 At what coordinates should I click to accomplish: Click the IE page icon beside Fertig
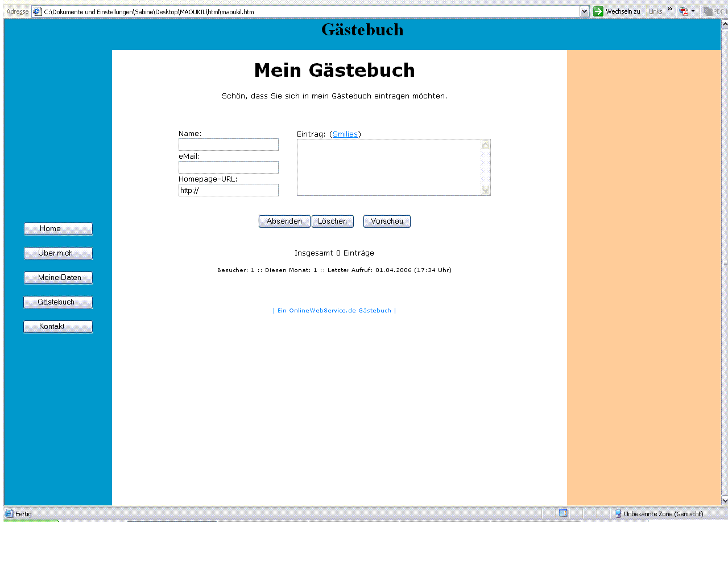tap(9, 513)
